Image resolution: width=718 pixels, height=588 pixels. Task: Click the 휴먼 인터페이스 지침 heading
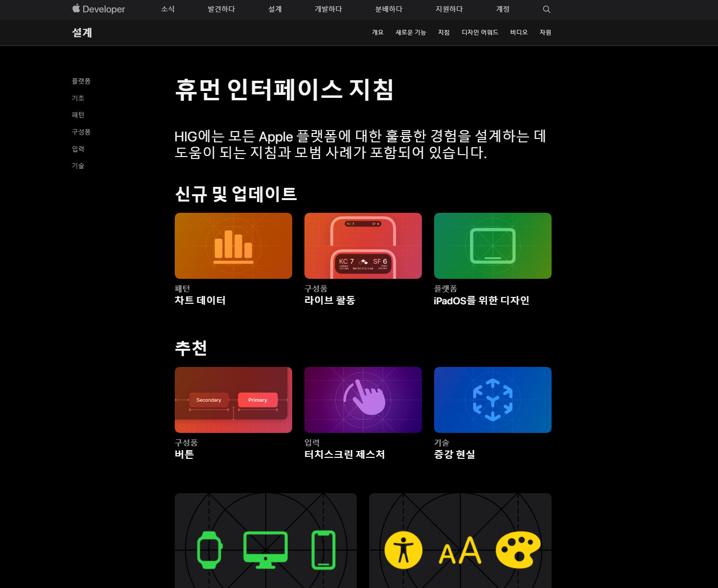point(284,90)
